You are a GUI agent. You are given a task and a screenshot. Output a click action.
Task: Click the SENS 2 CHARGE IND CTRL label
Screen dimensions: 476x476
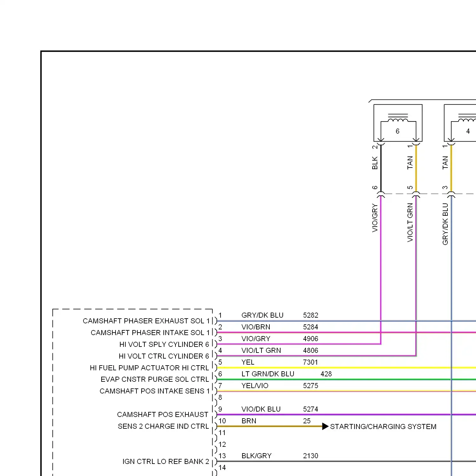click(x=163, y=426)
